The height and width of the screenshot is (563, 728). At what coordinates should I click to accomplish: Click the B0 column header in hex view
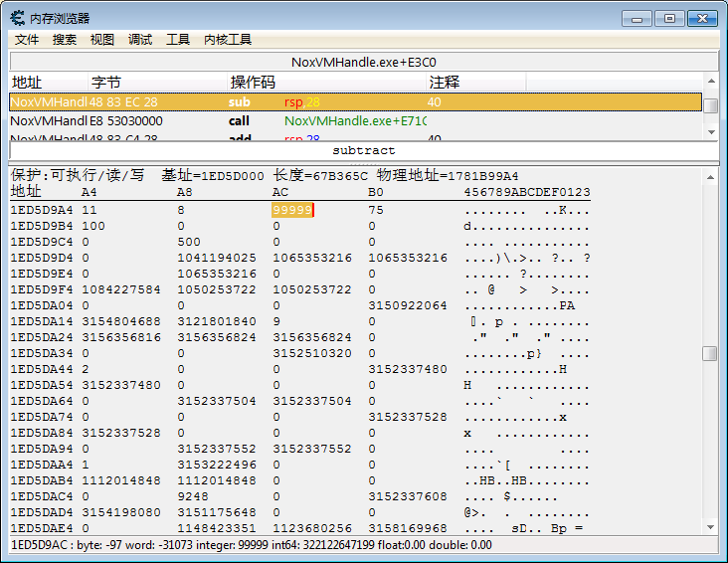pos(376,192)
